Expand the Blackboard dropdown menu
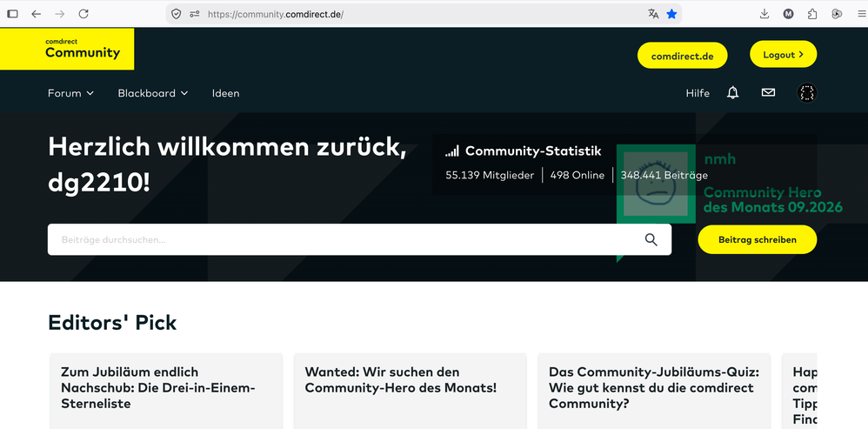This screenshot has width=868, height=429. (x=153, y=93)
